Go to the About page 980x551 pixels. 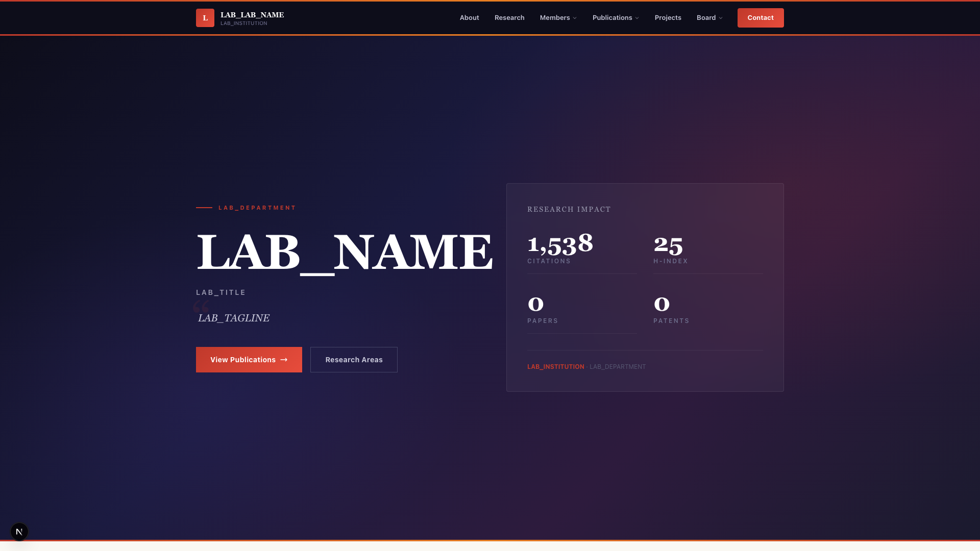tap(469, 18)
